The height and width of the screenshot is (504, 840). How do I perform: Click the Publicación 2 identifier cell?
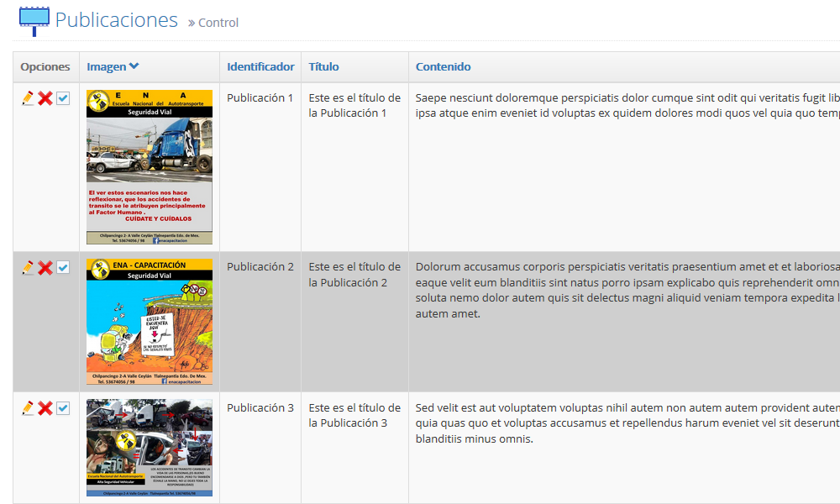[260, 267]
